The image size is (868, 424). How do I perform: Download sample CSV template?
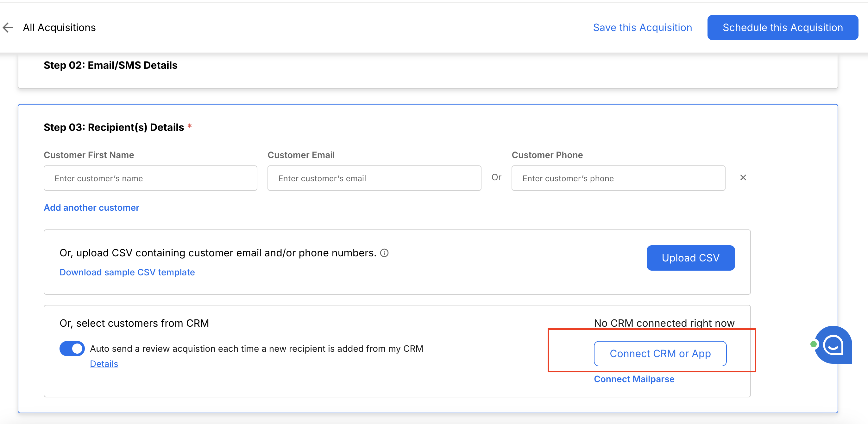[127, 272]
